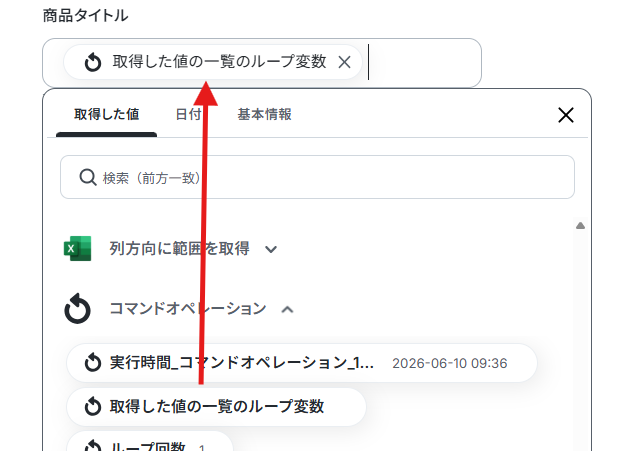Close the value picker panel with X
The width and height of the screenshot is (640, 451).
566,115
